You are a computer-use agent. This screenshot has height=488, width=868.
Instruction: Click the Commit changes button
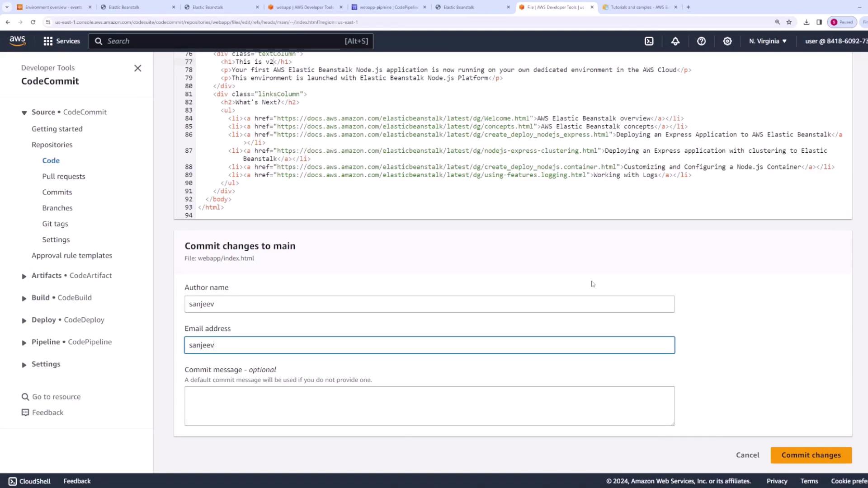click(x=811, y=455)
